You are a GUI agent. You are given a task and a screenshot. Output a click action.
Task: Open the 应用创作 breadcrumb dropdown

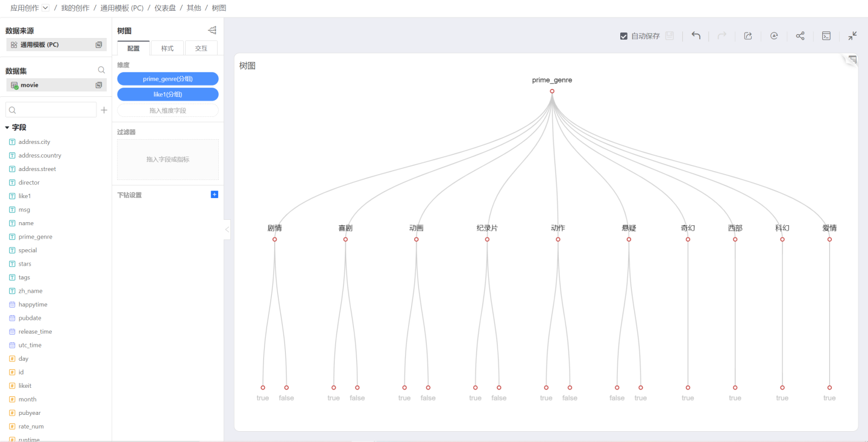[45, 8]
